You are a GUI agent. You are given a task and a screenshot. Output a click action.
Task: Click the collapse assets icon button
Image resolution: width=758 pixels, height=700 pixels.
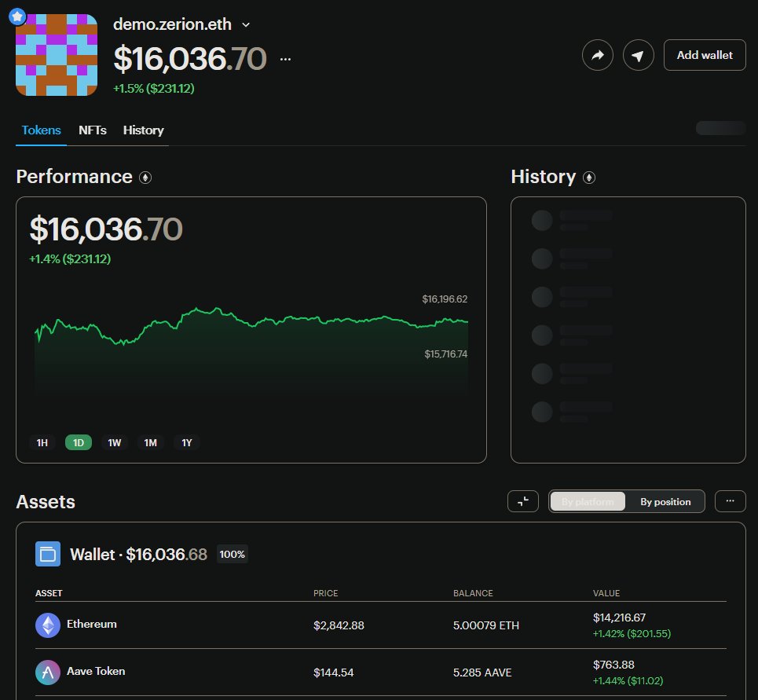[522, 501]
